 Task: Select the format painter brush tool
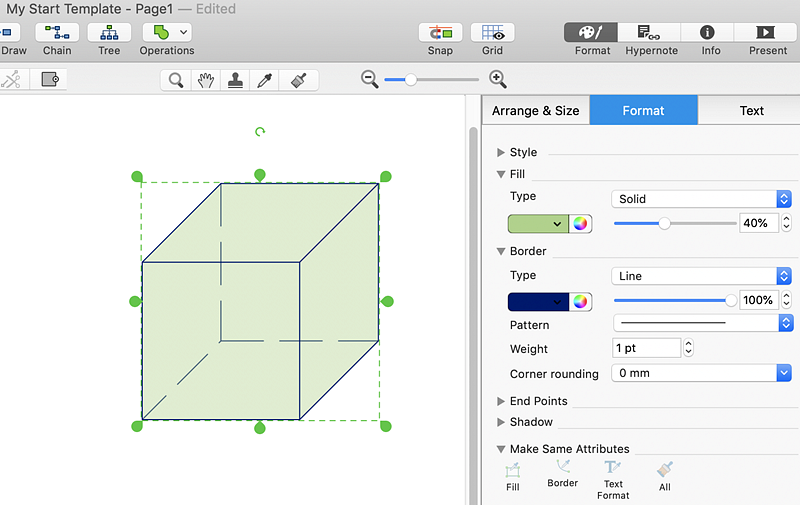point(297,80)
